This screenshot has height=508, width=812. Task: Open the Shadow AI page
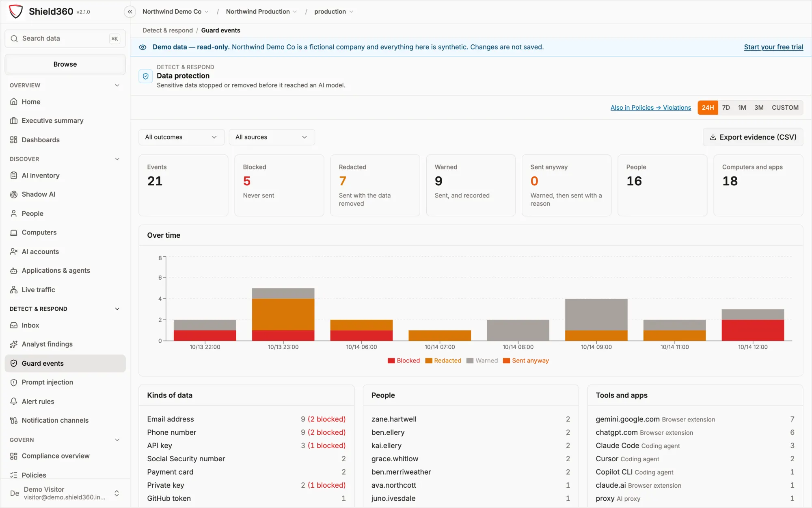[65, 194]
